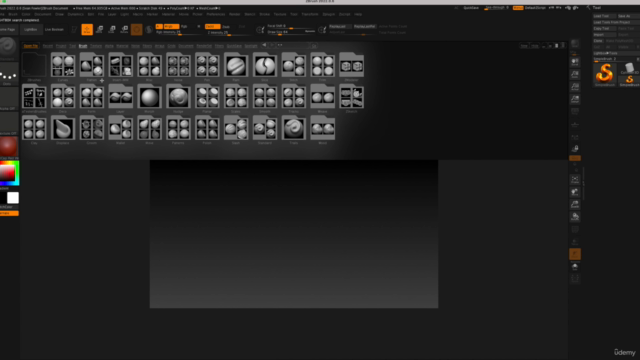Open the ZSketch brush folder
The width and height of the screenshot is (640, 360).
(351, 97)
